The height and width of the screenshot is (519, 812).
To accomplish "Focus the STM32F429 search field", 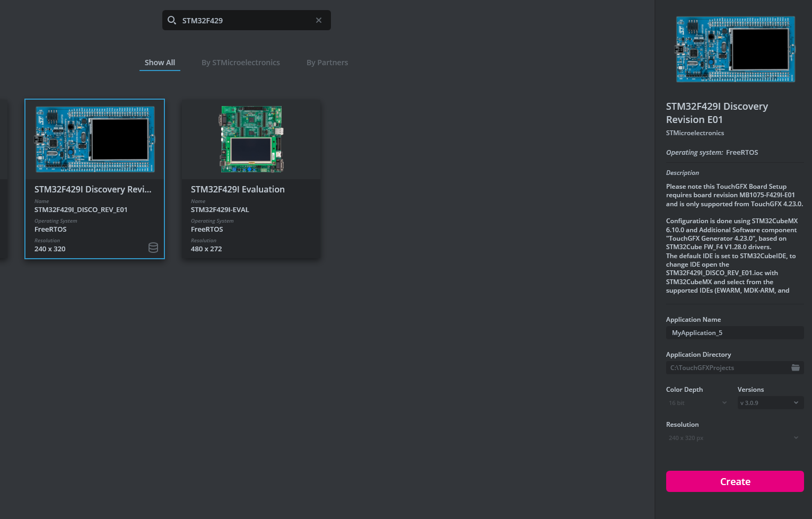I will click(246, 20).
